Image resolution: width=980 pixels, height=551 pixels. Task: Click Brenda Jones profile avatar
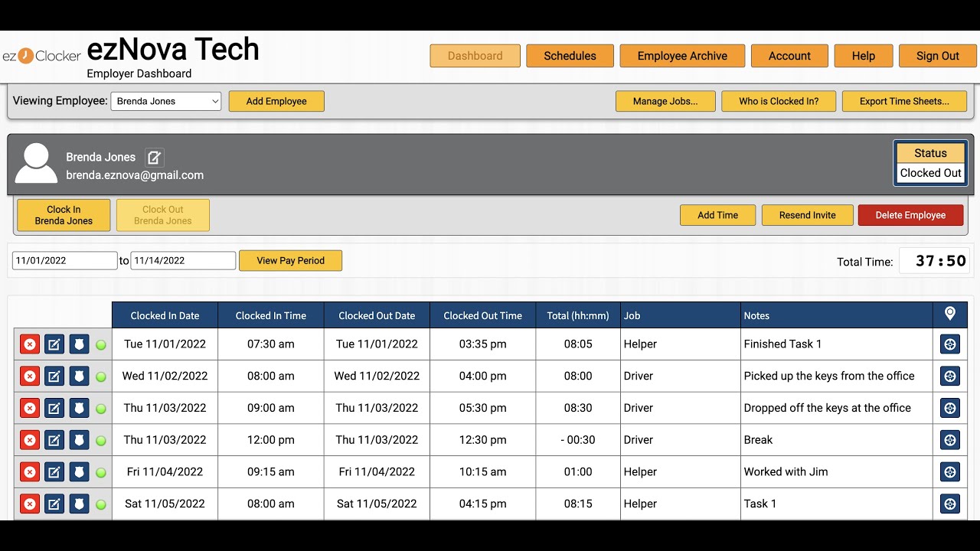[36, 163]
